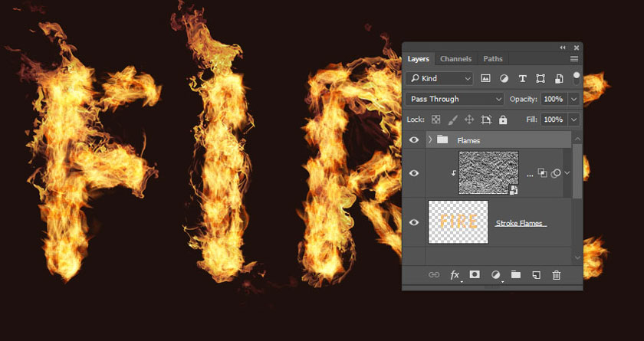Image resolution: width=644 pixels, height=341 pixels.
Task: Click the Flames folder icon
Action: 442,139
